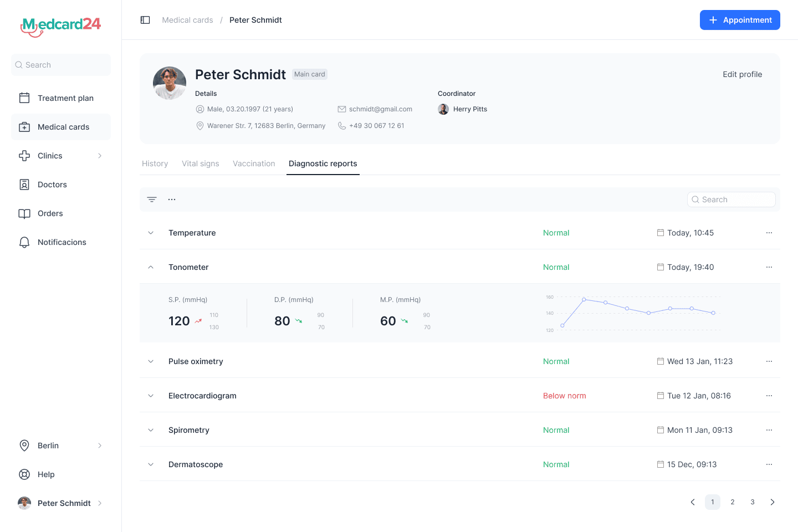Collapse the Tonometer report row
The height and width of the screenshot is (532, 798).
151,267
